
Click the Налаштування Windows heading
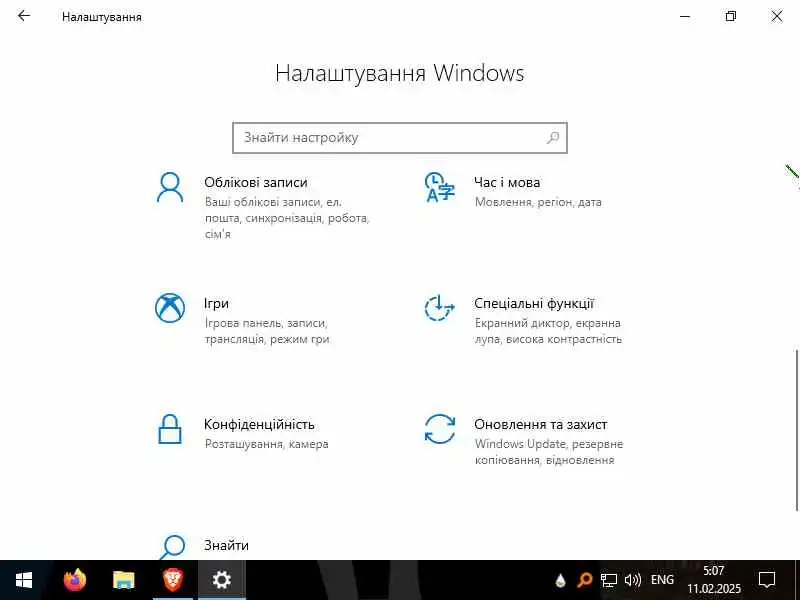click(399, 73)
